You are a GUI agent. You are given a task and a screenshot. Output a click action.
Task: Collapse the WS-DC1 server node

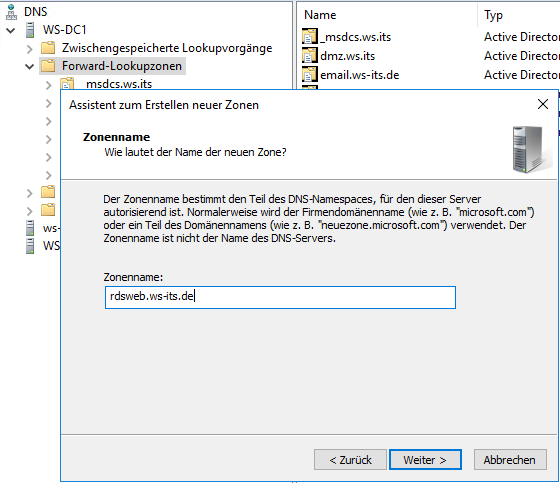[x=11, y=30]
